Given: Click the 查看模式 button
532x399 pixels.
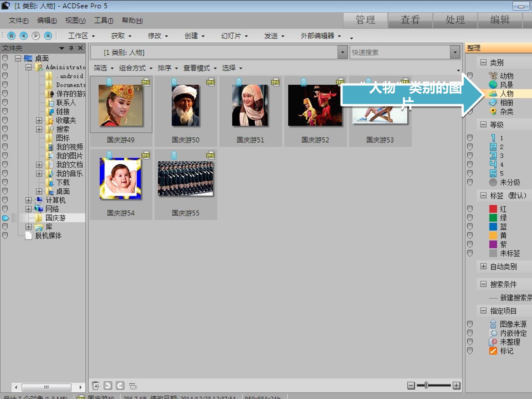Looking at the screenshot, I should coord(200,68).
